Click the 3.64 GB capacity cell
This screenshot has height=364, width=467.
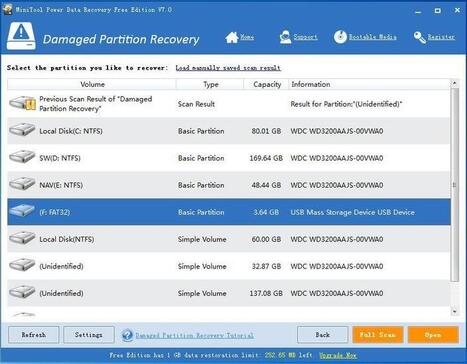coord(266,212)
